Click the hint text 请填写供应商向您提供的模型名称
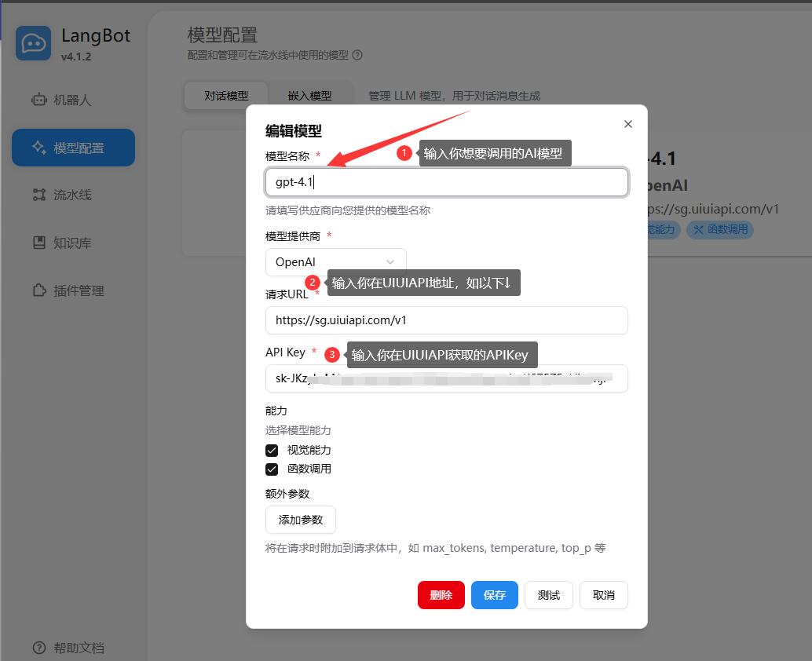 click(x=348, y=210)
